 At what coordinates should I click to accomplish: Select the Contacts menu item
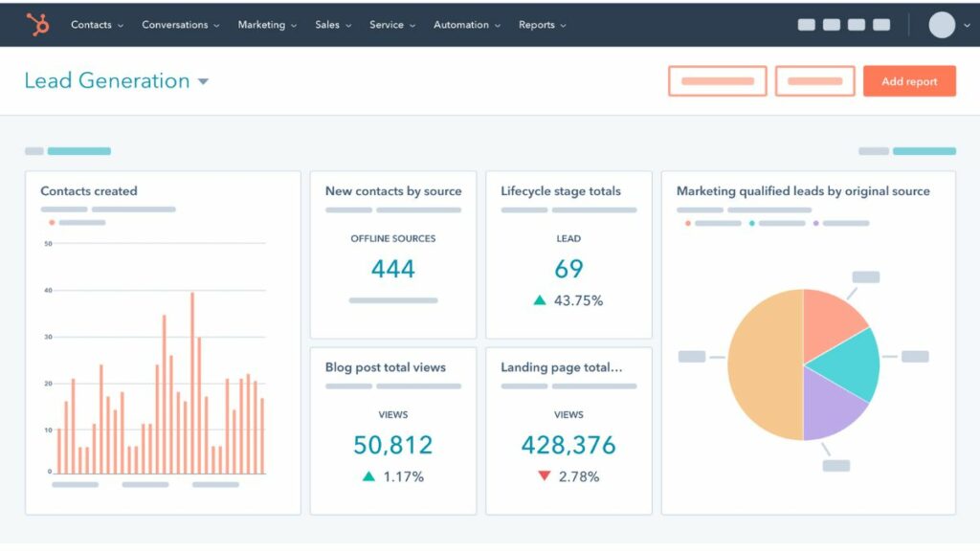tap(91, 25)
